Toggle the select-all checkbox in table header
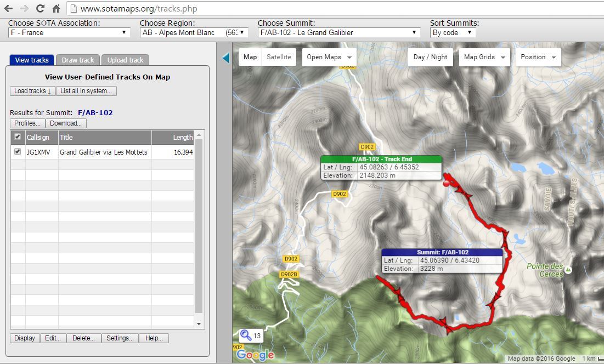This screenshot has width=604, height=364. pos(18,136)
